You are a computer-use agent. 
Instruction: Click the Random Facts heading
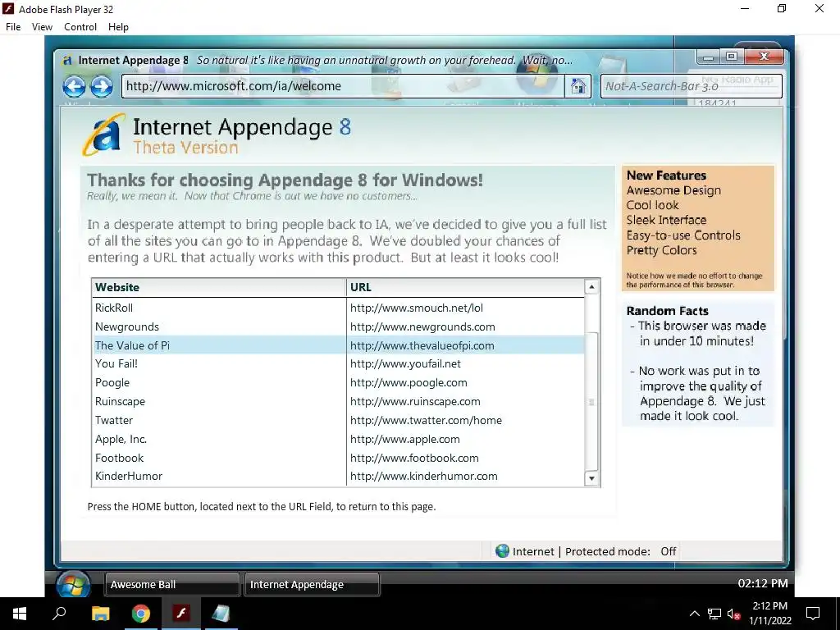point(668,311)
